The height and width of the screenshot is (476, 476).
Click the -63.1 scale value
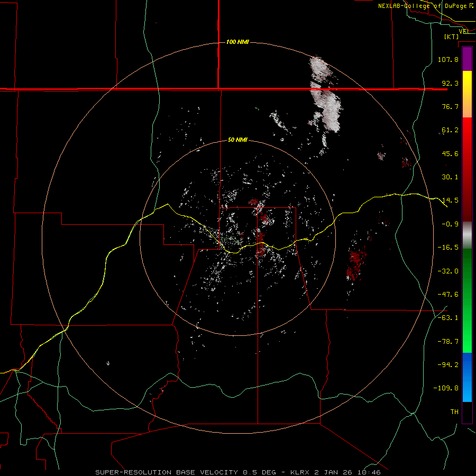pyautogui.click(x=448, y=318)
